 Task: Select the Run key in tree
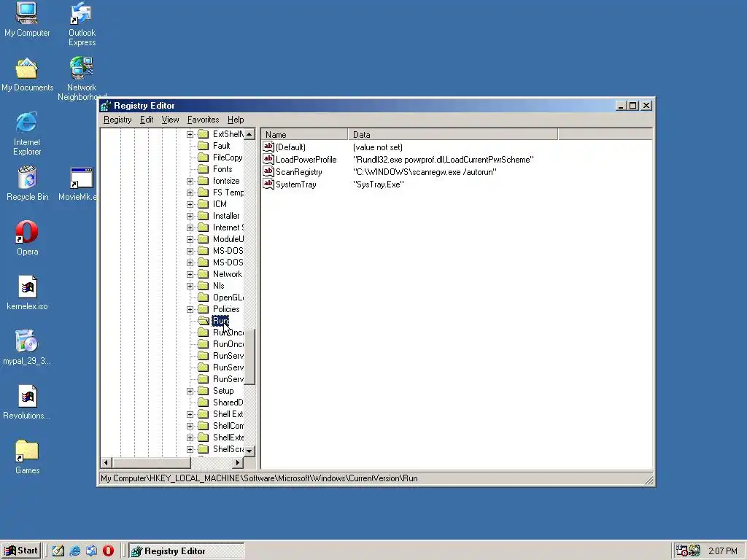click(220, 321)
